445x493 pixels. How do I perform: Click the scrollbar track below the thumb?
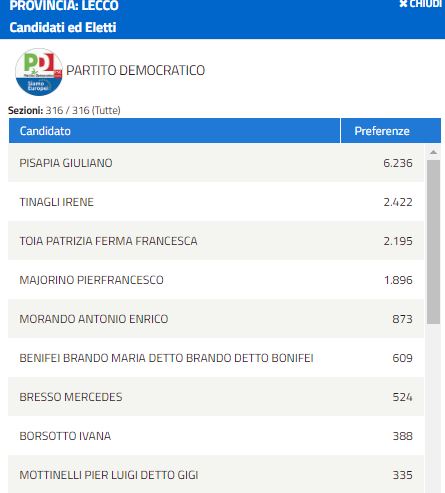[x=433, y=408]
